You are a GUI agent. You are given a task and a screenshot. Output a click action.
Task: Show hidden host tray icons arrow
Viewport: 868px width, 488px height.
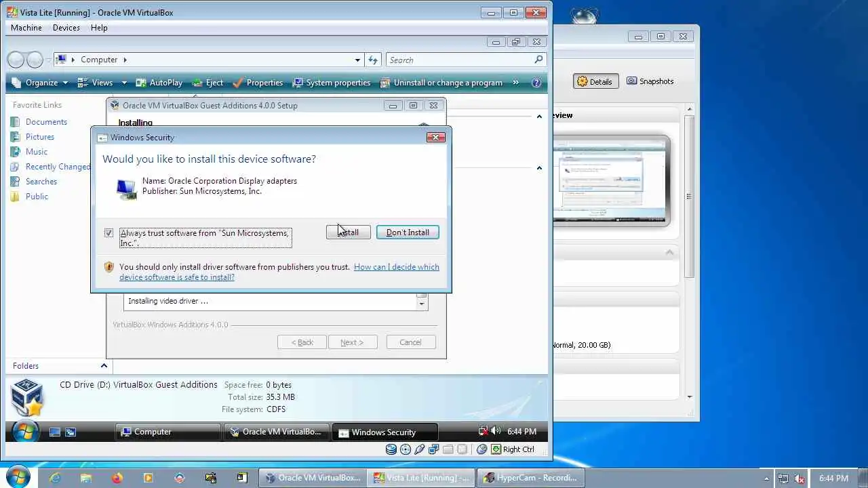(x=767, y=479)
